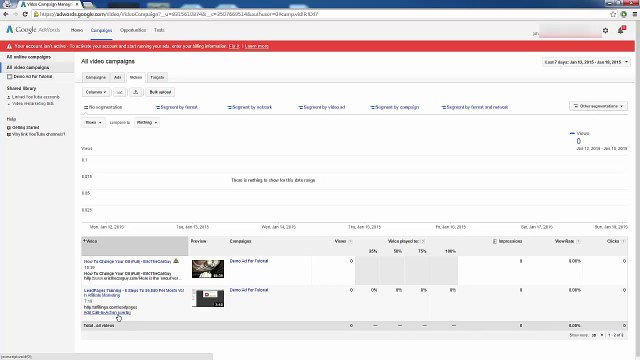
Task: Click the Segment by network icon
Action: (229, 107)
